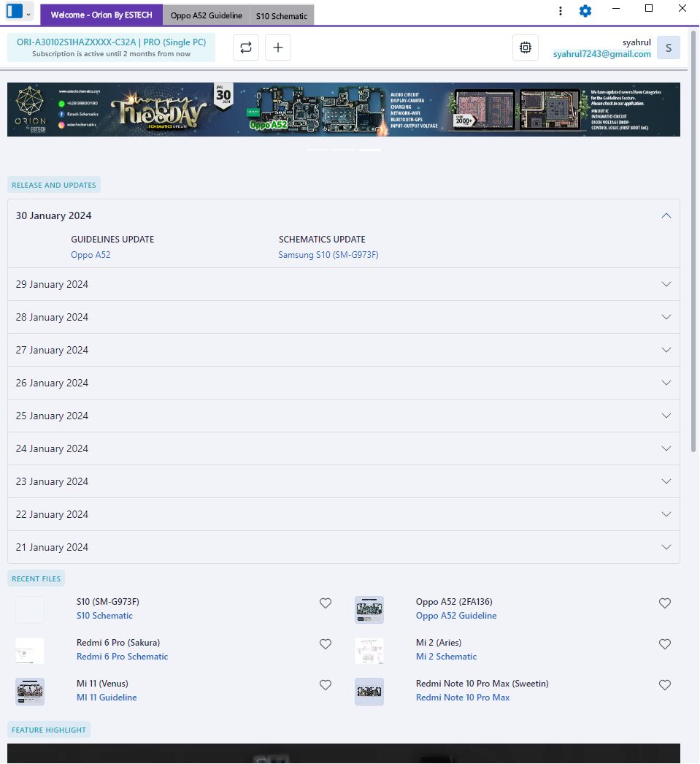Click the plus add button
Screen dimensions: 700x764
coord(278,47)
